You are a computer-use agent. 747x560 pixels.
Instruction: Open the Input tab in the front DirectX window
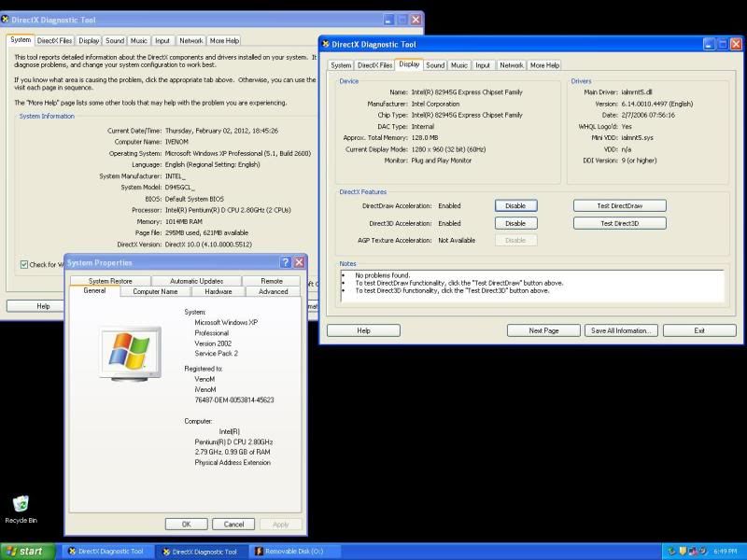(483, 65)
